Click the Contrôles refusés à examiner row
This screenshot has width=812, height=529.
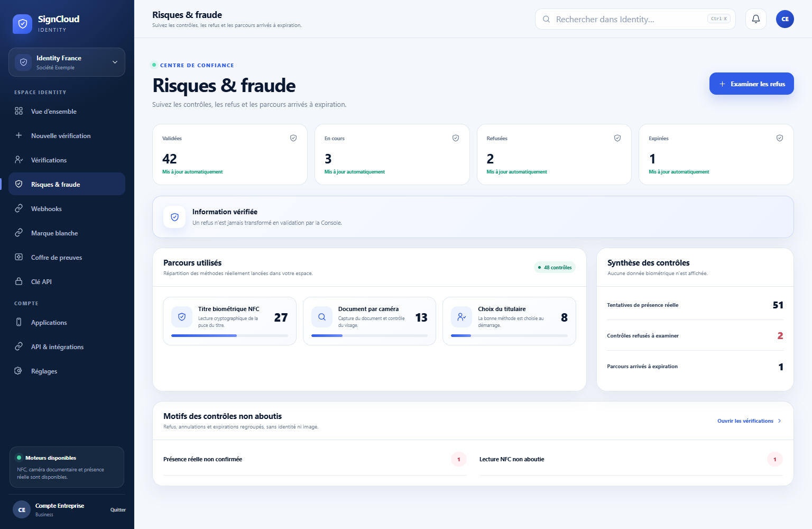tap(695, 335)
